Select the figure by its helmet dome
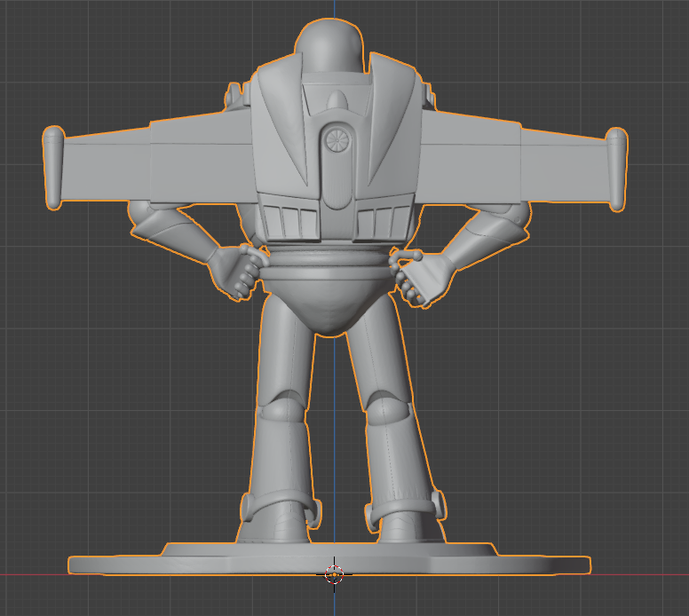The height and width of the screenshot is (616, 689). pos(329,45)
